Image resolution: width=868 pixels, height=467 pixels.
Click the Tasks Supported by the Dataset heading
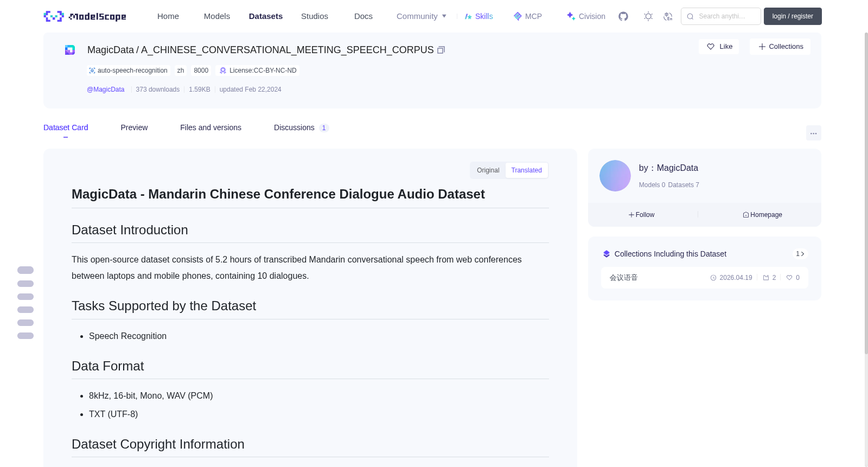click(x=164, y=306)
